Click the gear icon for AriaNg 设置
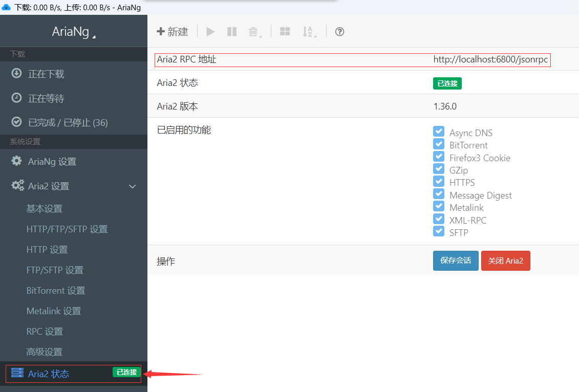The image size is (579, 392). coord(17,161)
